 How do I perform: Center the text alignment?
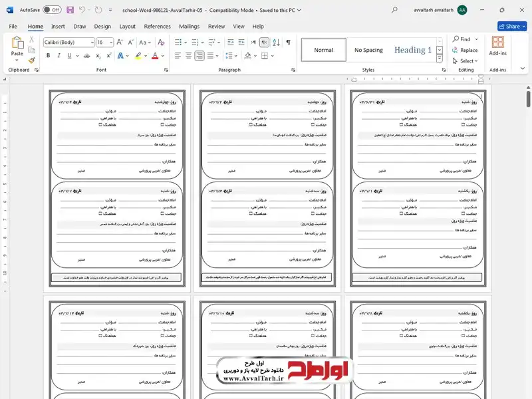(188, 56)
